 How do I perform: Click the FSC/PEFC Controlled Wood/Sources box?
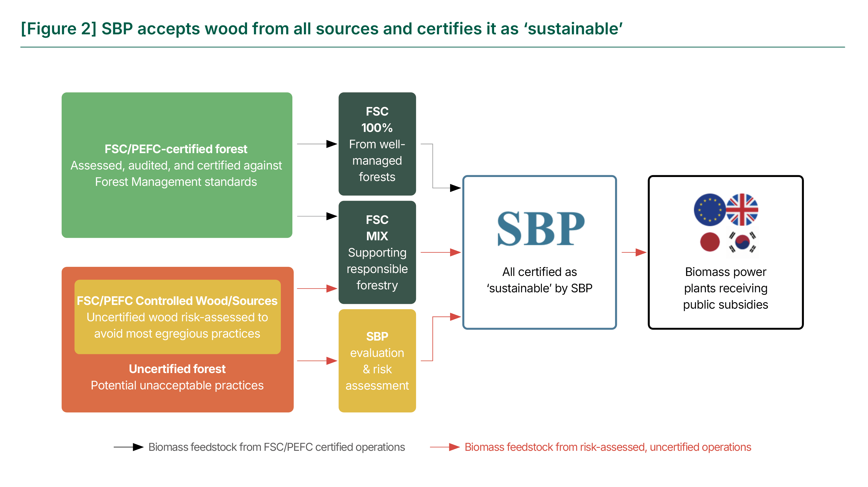[178, 317]
